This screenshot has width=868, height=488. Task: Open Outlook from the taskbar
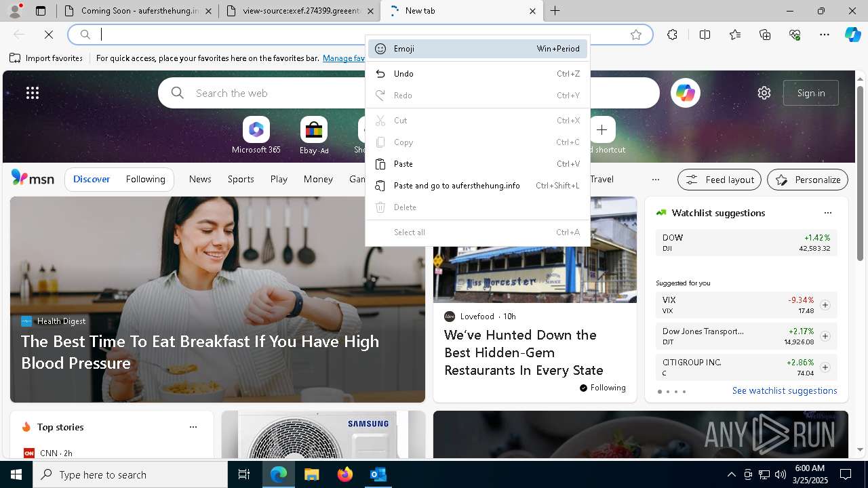coord(378,474)
